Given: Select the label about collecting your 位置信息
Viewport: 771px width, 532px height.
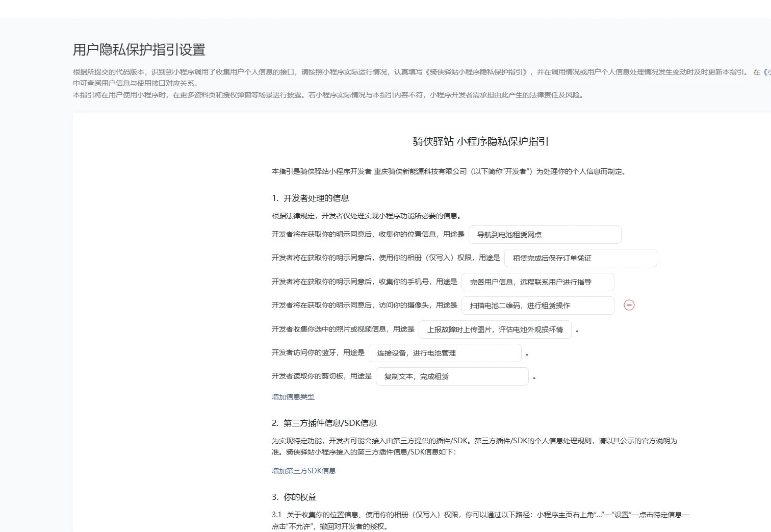Looking at the screenshot, I should (x=368, y=234).
